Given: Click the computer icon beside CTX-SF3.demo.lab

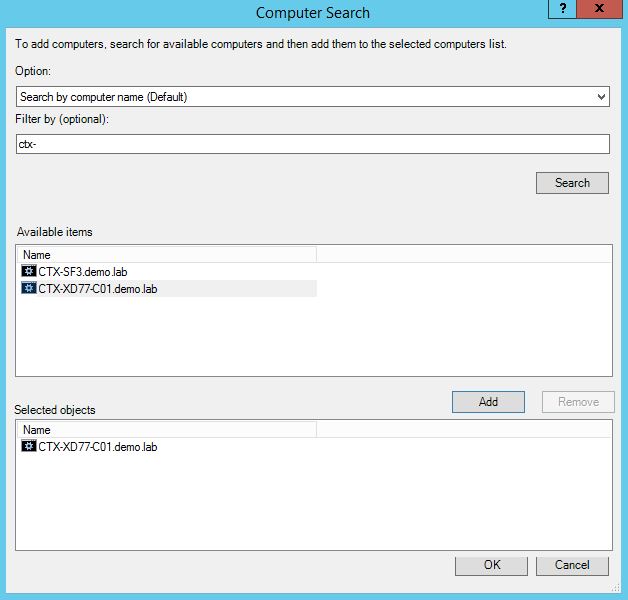Looking at the screenshot, I should pos(29,271).
